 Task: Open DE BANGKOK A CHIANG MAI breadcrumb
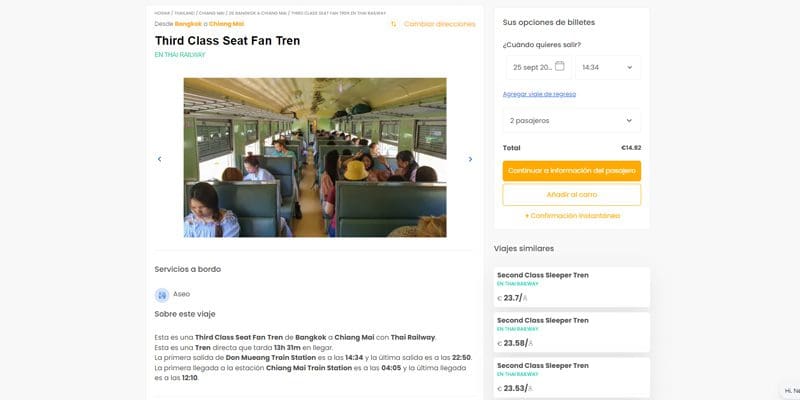tap(257, 13)
